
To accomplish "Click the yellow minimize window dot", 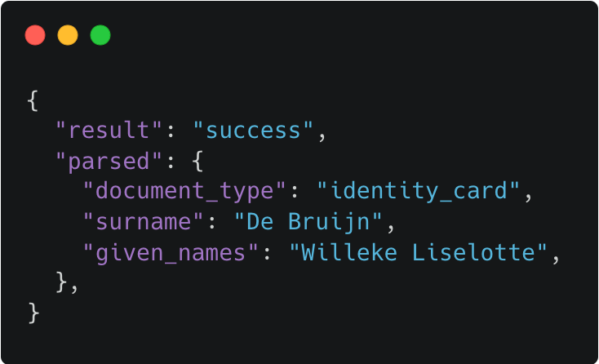I will [68, 35].
